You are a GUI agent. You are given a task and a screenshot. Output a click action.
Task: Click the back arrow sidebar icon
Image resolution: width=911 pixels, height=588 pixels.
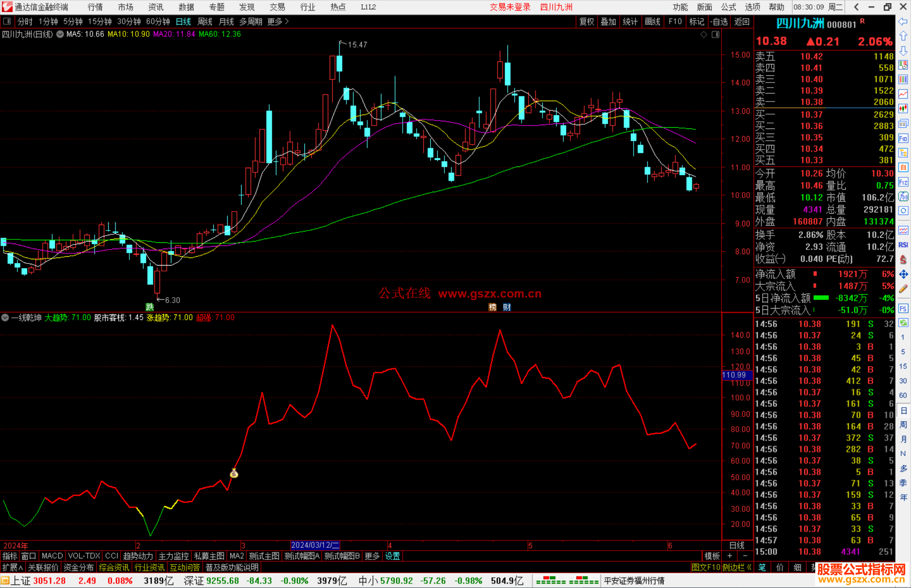tap(903, 21)
